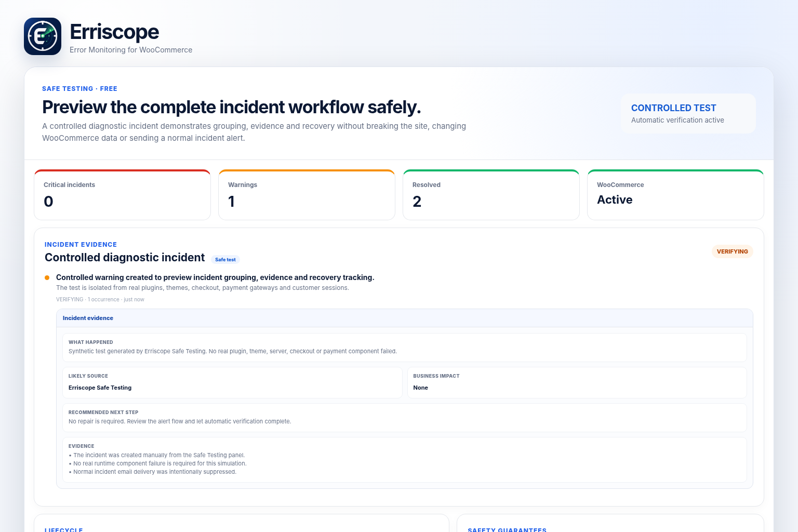Click the Erriscope title text

114,32
